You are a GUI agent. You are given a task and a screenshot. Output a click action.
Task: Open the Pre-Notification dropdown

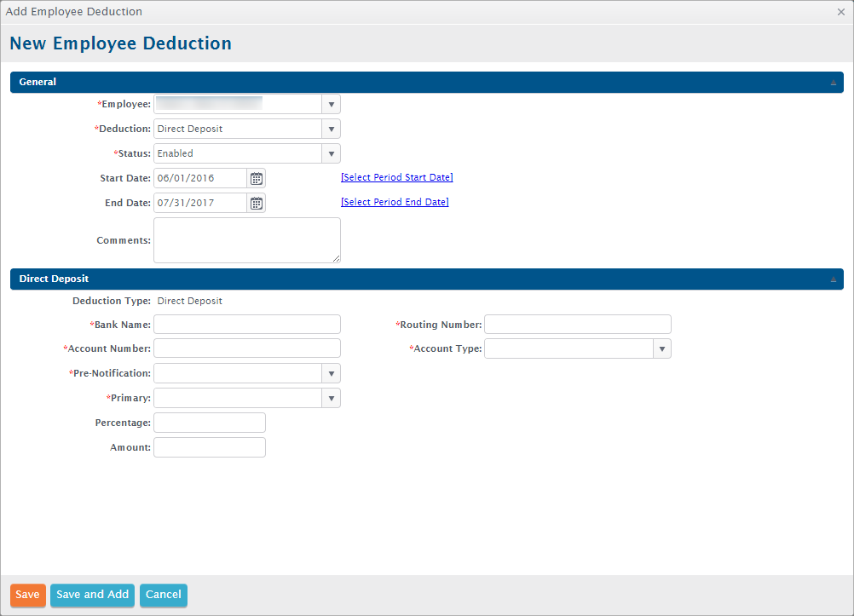tap(331, 373)
